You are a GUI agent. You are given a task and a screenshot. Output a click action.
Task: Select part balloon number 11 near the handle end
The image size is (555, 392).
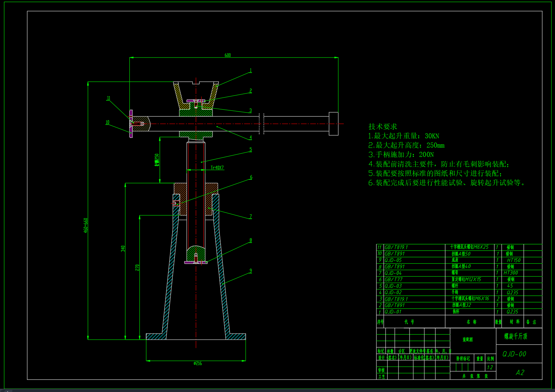pos(109,98)
